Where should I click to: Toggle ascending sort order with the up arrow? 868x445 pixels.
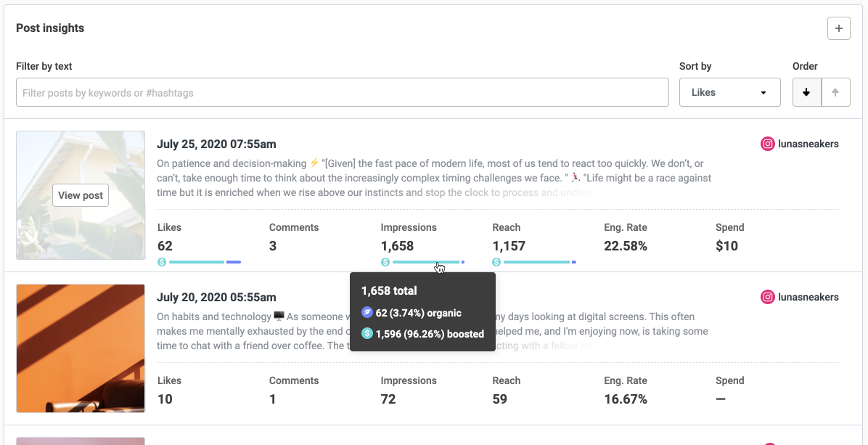pos(835,91)
